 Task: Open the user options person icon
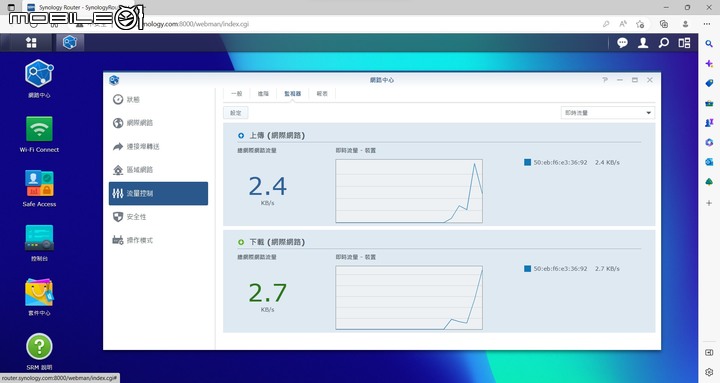[x=643, y=43]
